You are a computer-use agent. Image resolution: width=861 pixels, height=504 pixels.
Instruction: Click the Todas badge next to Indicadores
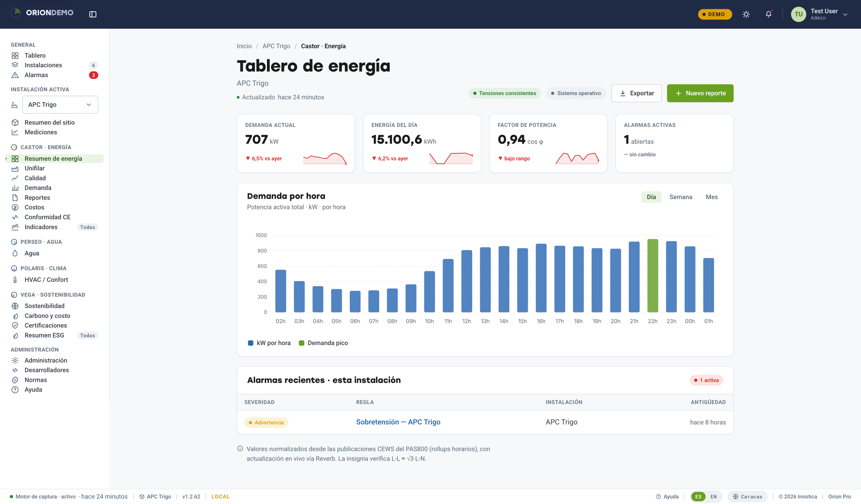click(87, 227)
